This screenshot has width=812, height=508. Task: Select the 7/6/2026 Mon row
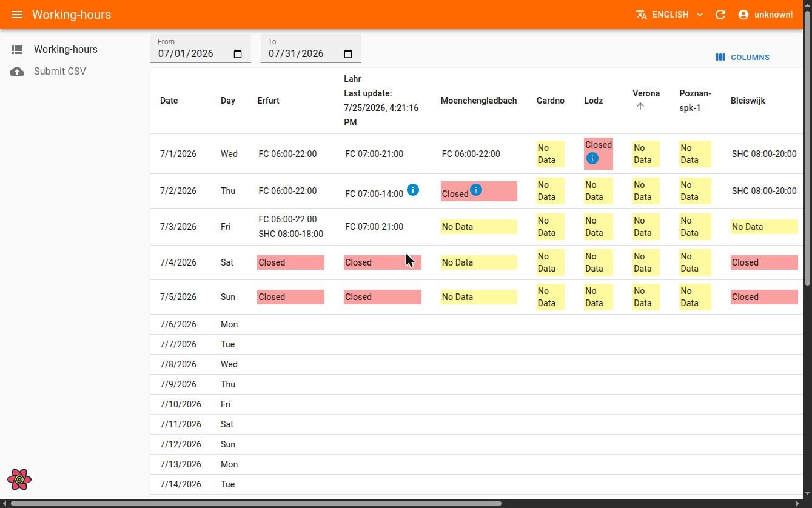point(477,324)
